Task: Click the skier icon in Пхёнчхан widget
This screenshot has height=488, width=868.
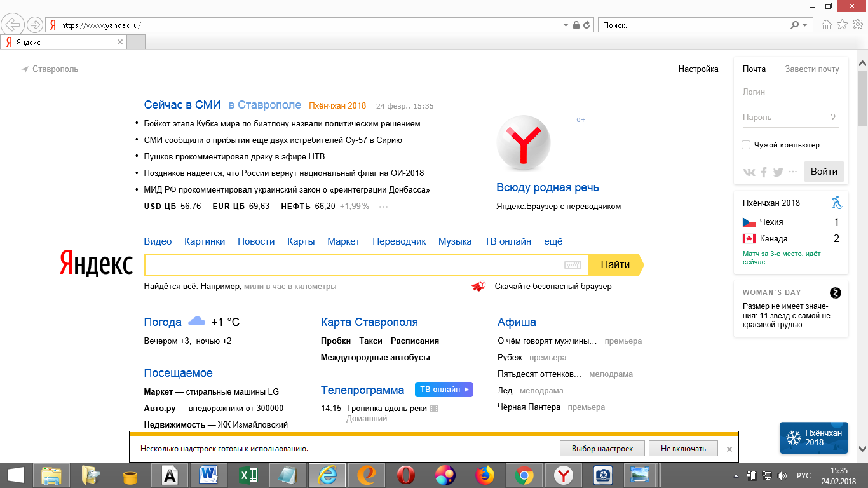Action: click(837, 203)
